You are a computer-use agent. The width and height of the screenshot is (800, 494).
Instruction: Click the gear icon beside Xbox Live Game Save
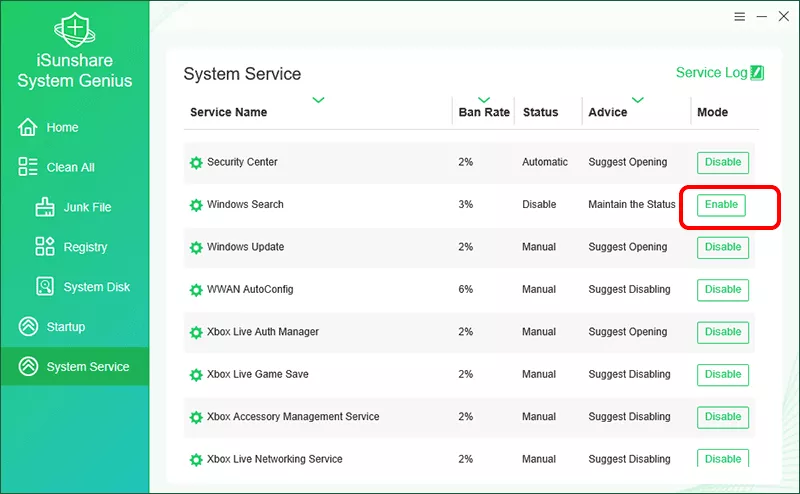coord(196,375)
